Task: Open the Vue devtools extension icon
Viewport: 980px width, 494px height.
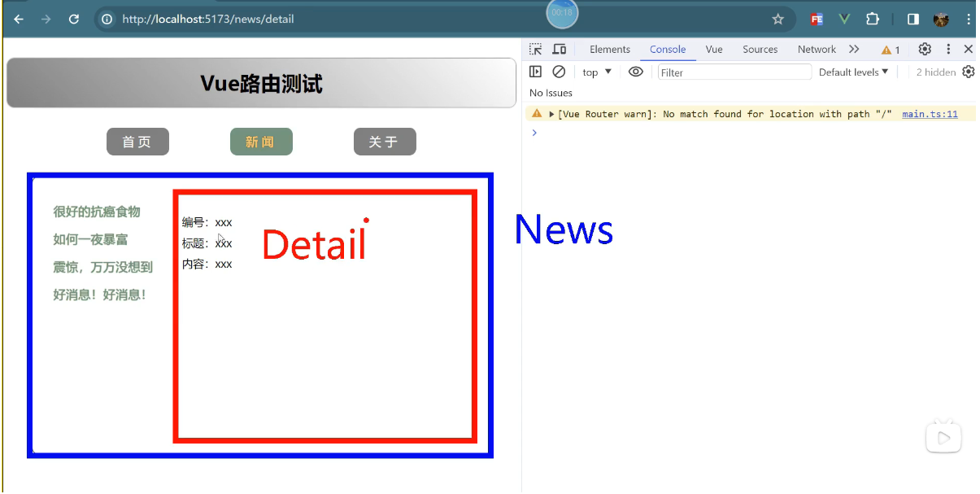Action: [x=844, y=19]
